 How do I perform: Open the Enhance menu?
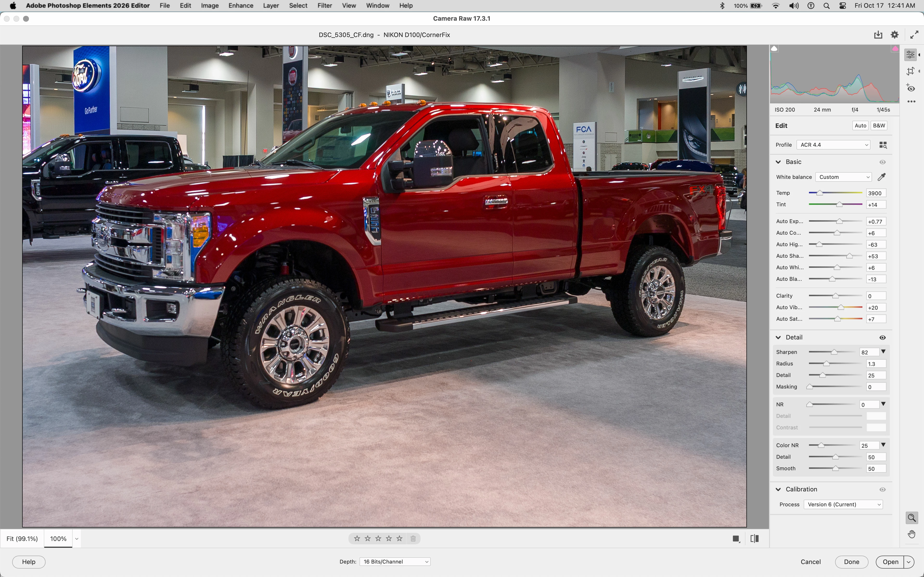pos(241,6)
